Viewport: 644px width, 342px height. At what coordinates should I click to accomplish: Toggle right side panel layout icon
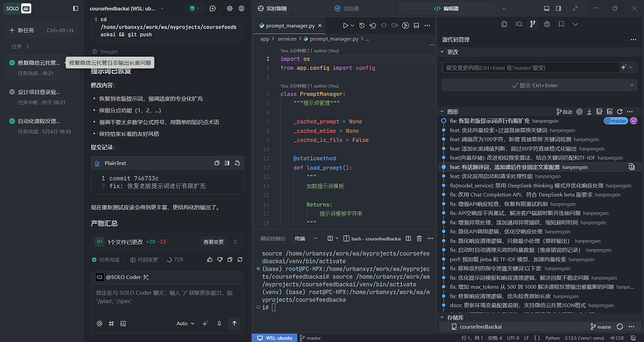pos(558,8)
